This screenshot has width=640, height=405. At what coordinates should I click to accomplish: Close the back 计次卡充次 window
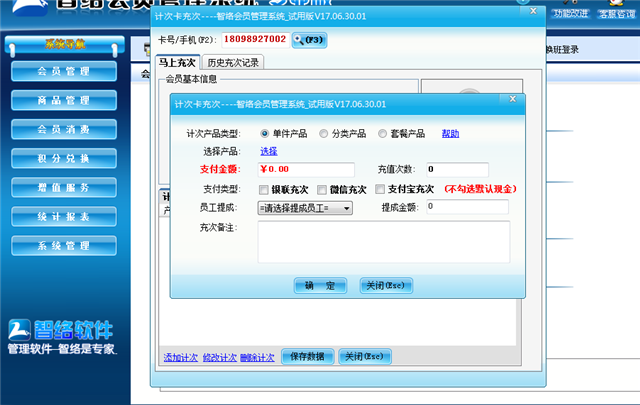coord(533,11)
